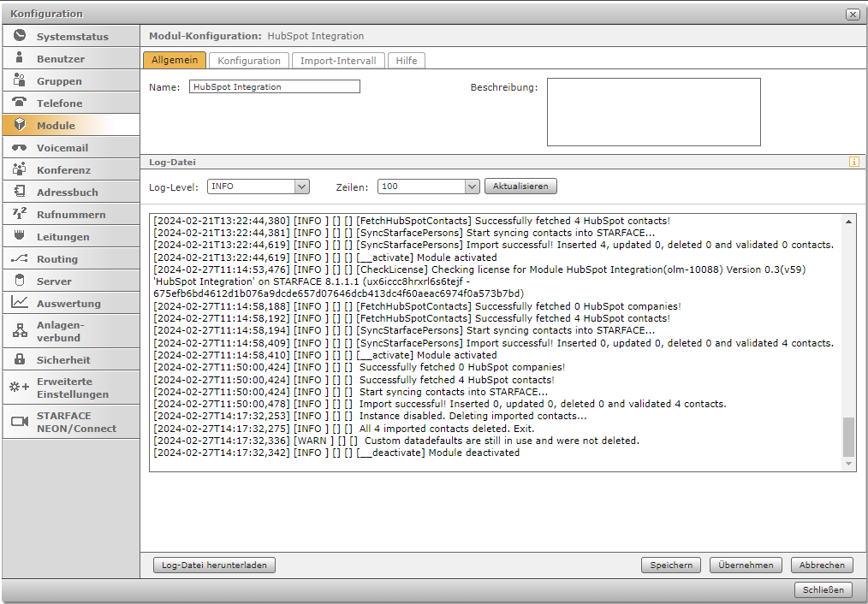Open Benutzer via its person icon

point(19,58)
